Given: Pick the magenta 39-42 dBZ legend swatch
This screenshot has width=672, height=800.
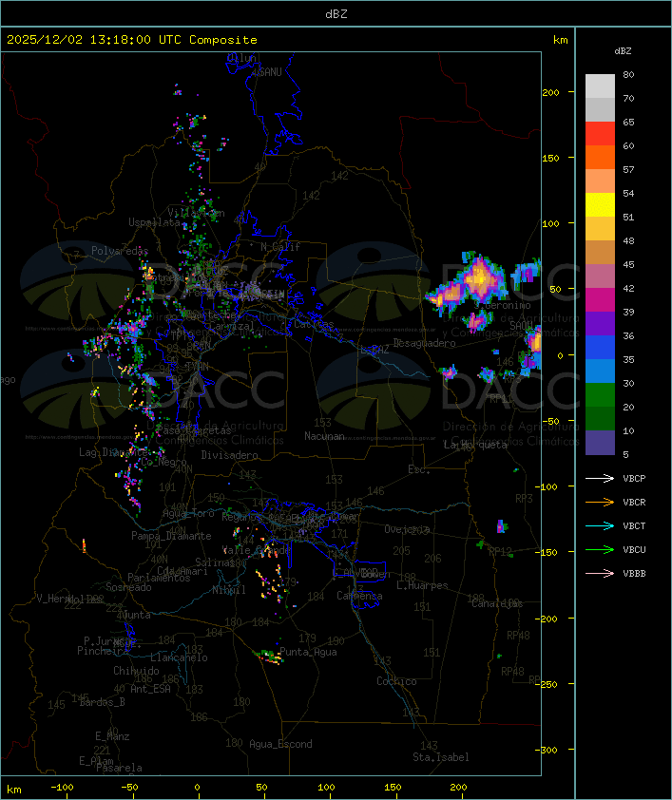Looking at the screenshot, I should click(x=600, y=300).
